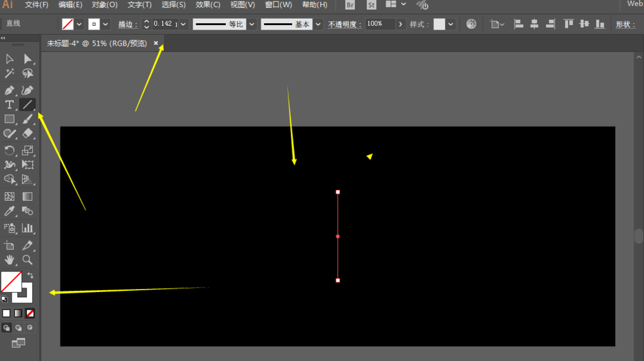Open the 描边 stroke panel link
The height and width of the screenshot is (361, 644).
(x=128, y=24)
